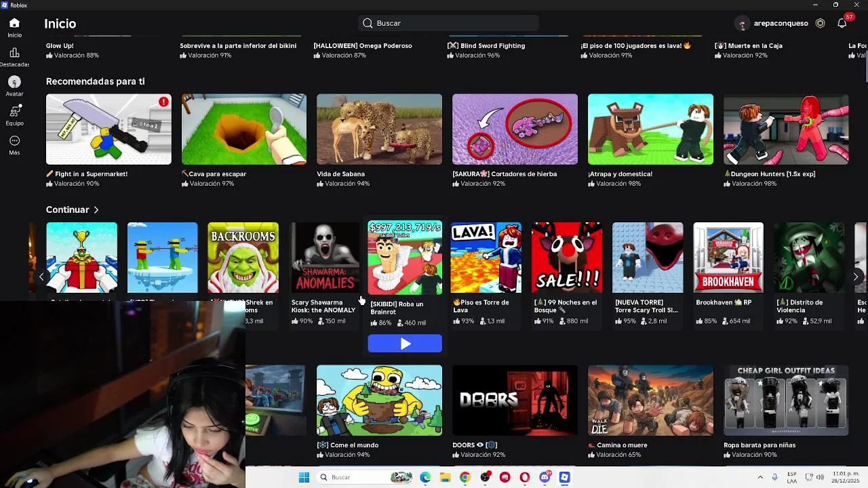
Task: Open Cortadores de hierba thumbnail
Action: [515, 129]
